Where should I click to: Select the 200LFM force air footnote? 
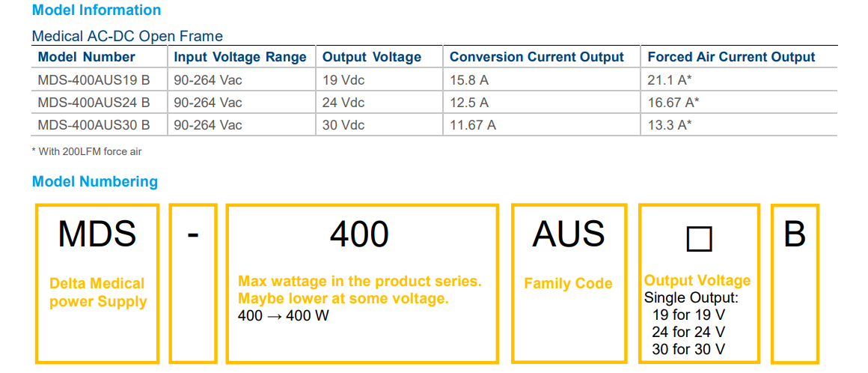(x=87, y=151)
